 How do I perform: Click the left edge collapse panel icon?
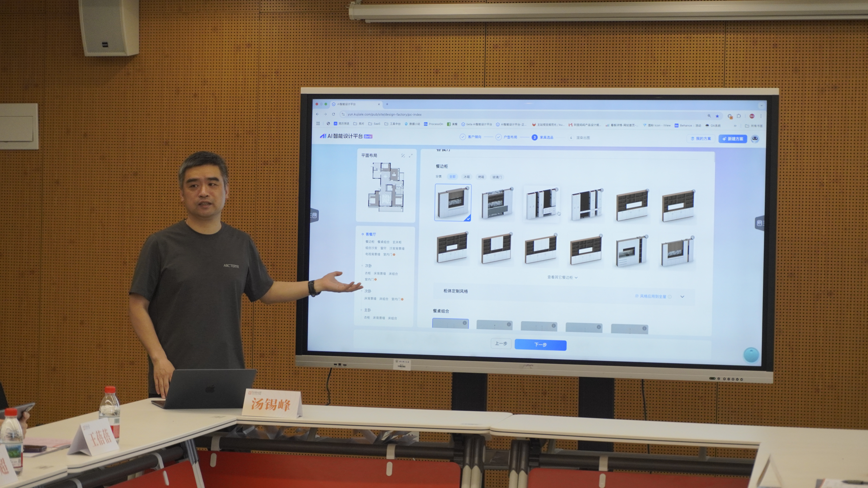[x=314, y=215]
